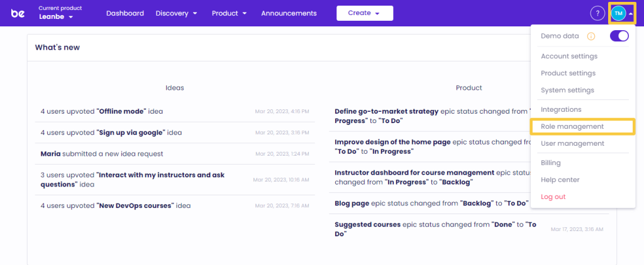Open the Announcements nav item

(289, 13)
